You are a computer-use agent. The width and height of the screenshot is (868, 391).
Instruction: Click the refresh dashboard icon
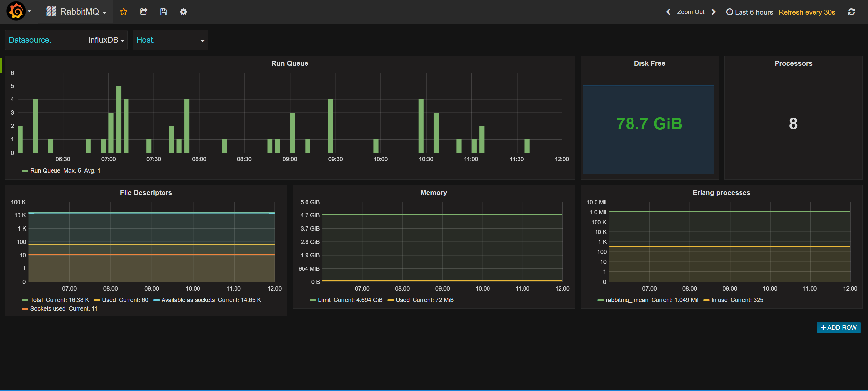tap(851, 12)
